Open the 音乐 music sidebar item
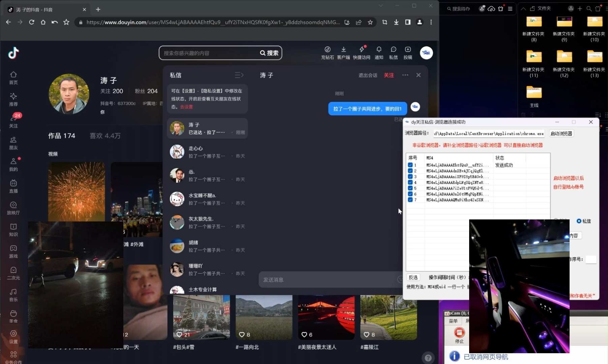 (13, 295)
